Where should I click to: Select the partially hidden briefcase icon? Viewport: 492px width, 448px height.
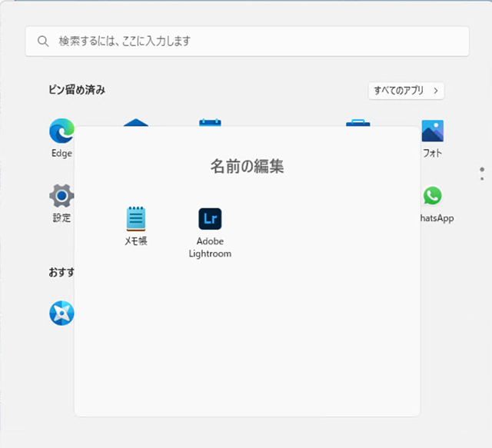pos(357,122)
